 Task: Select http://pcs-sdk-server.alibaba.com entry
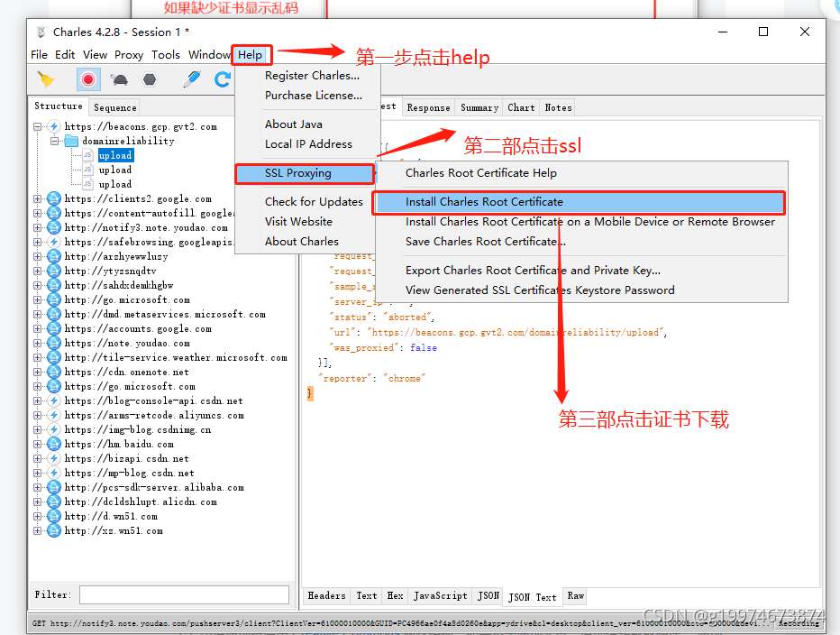[154, 488]
